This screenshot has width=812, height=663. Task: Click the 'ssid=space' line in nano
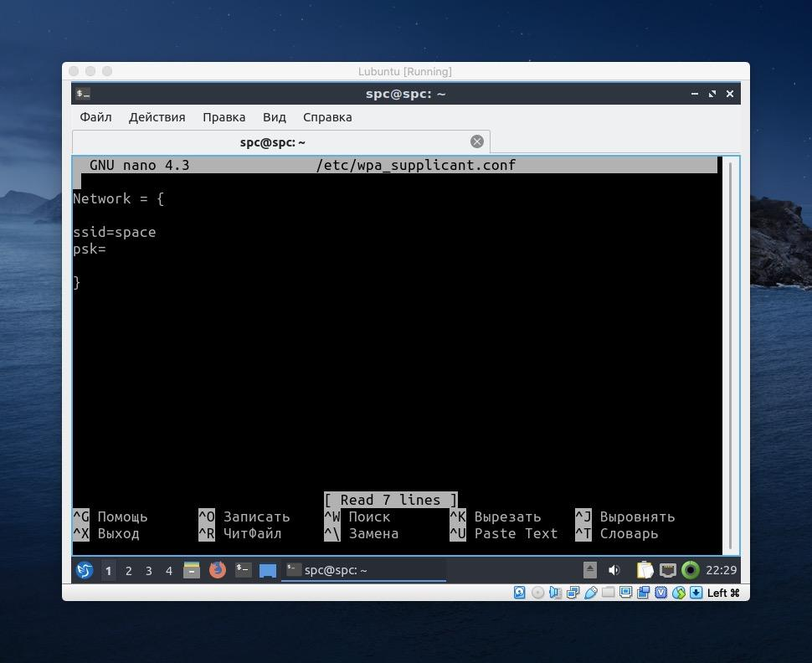[x=115, y=232]
